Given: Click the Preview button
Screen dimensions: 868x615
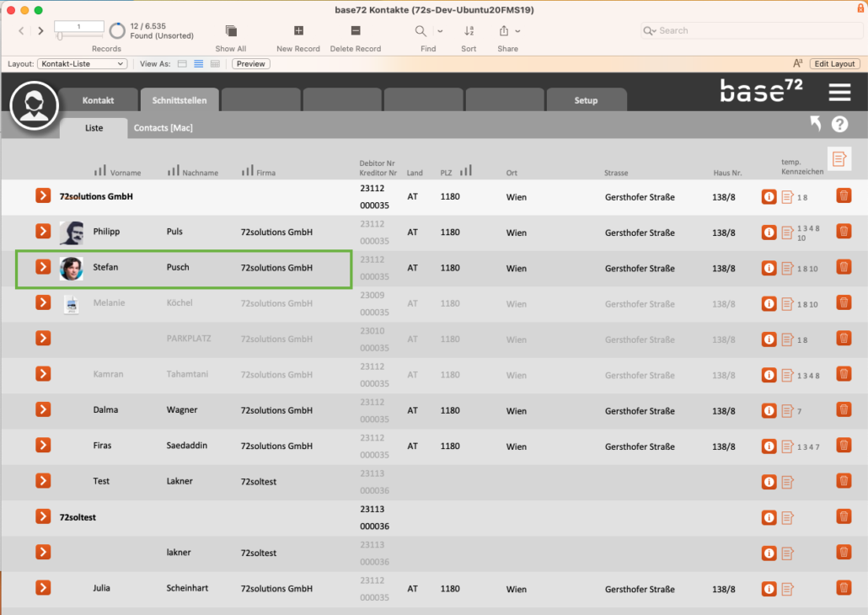Looking at the screenshot, I should [251, 64].
